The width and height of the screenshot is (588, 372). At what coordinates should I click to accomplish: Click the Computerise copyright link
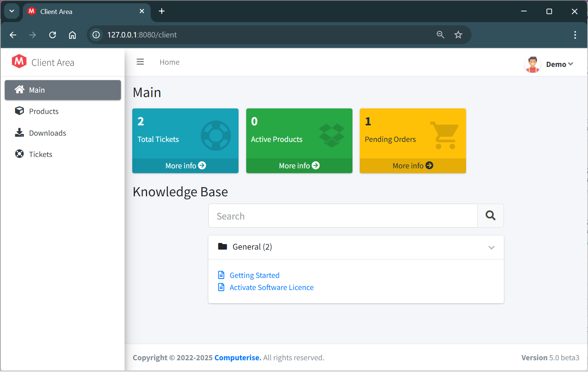[x=237, y=357]
